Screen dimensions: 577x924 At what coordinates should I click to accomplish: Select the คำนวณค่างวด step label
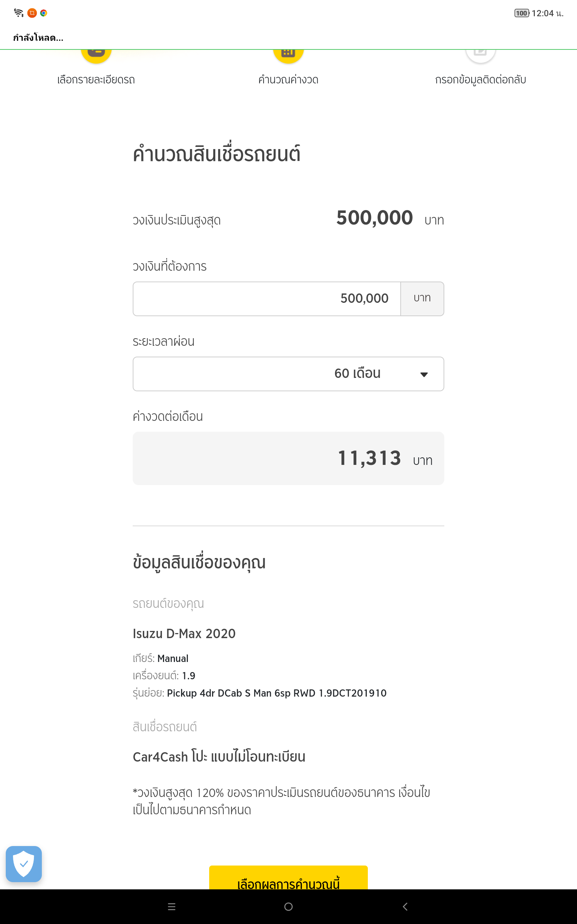click(x=288, y=80)
